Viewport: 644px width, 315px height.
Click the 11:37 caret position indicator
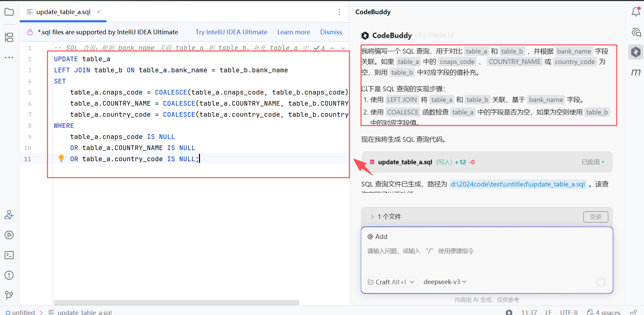pyautogui.click(x=529, y=312)
